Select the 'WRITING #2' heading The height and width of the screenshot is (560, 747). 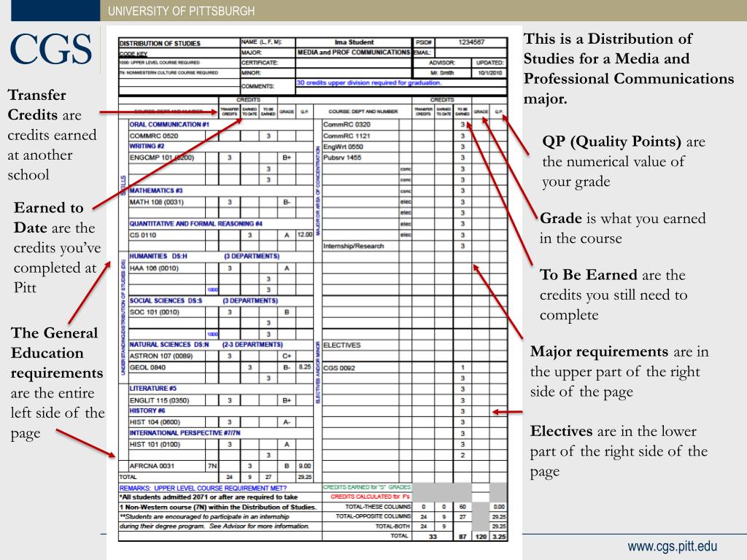click(x=147, y=146)
